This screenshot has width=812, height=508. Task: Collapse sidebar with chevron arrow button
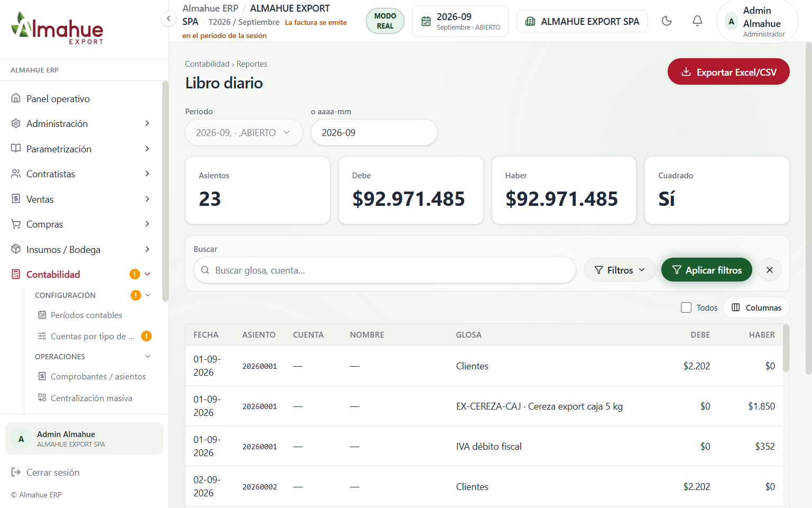point(168,19)
